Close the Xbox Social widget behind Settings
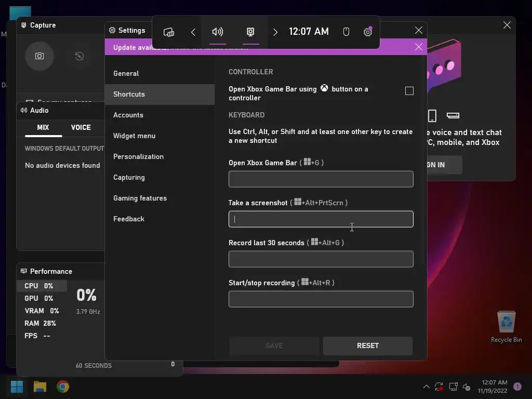This screenshot has width=532, height=399. point(507,25)
